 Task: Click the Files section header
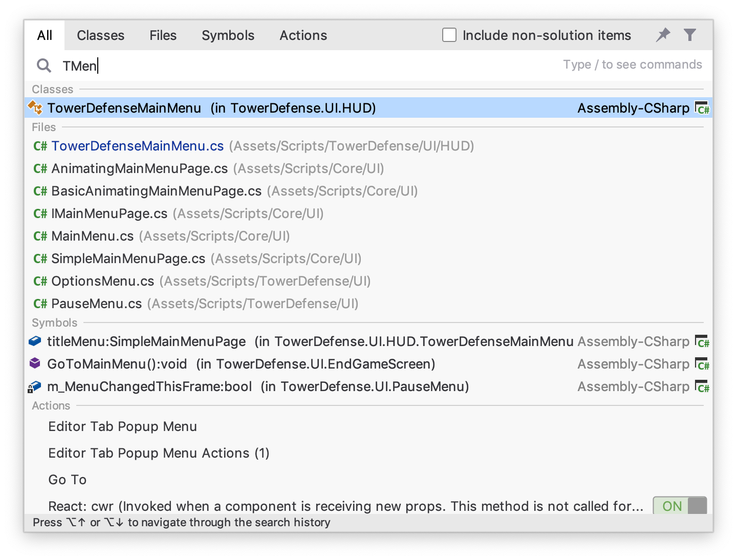[x=44, y=127]
